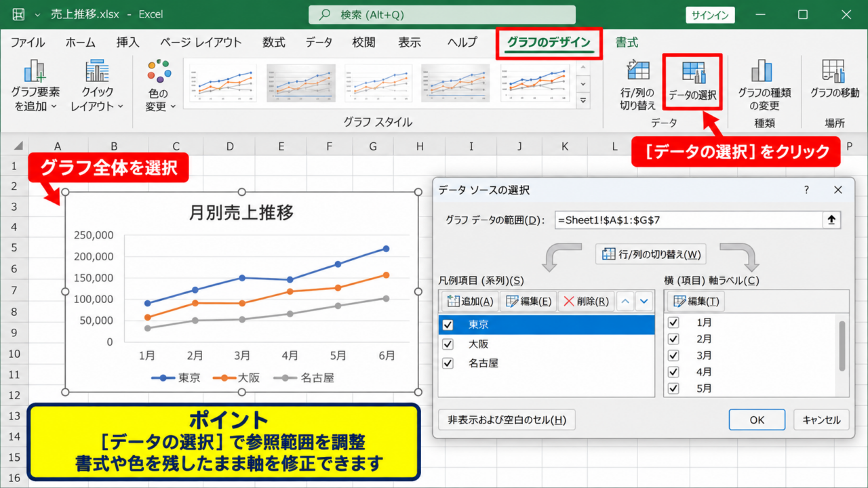The height and width of the screenshot is (488, 868).
Task: Move the selected series down with the down arrow
Action: click(x=644, y=302)
